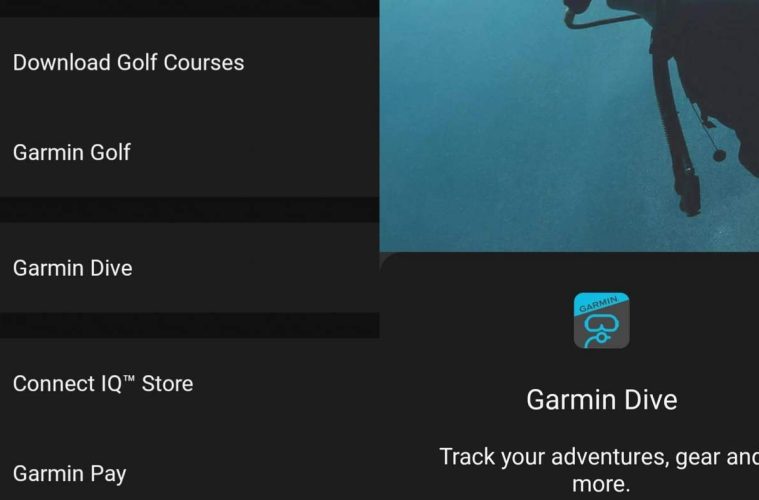
Task: Click the dangling gauge on the diver's hose
Action: tap(719, 155)
